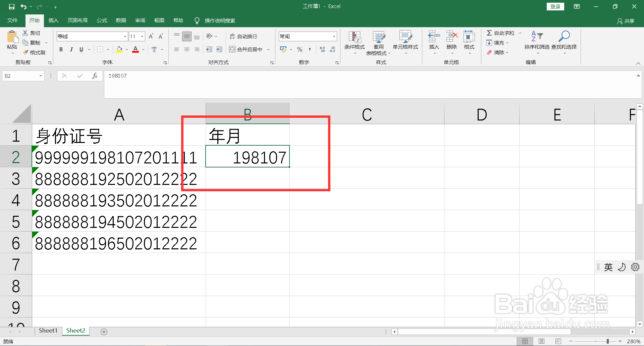Switch to the 页面布局 tab
The height and width of the screenshot is (346, 644).
pos(77,20)
